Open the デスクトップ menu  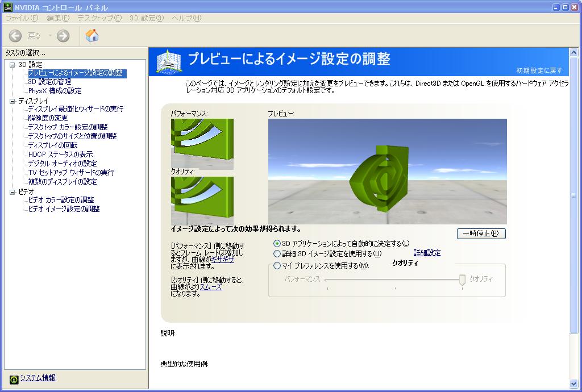point(99,18)
